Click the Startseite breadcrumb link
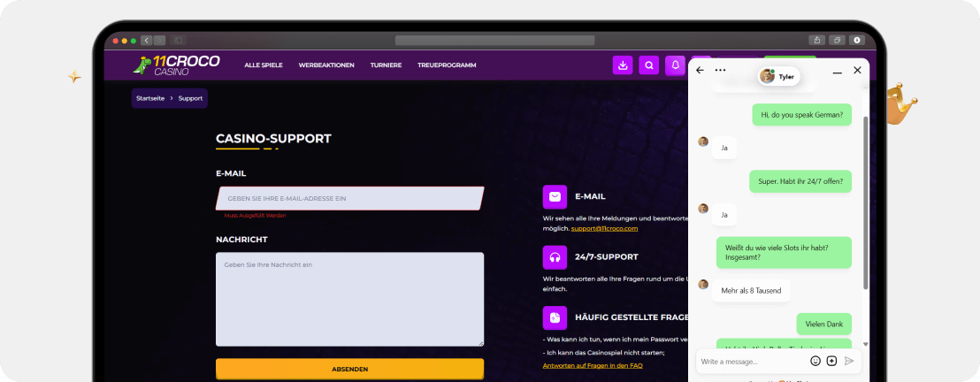 tap(150, 98)
